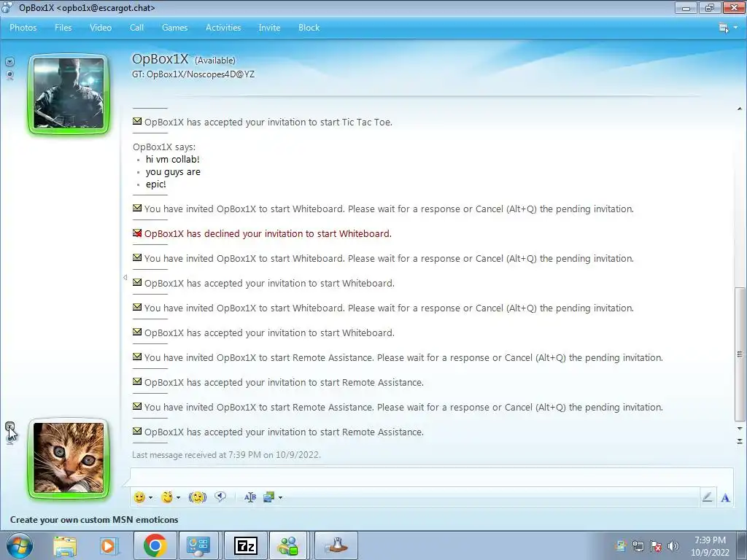The width and height of the screenshot is (747, 560).
Task: Open Windows Start orb
Action: (x=19, y=545)
